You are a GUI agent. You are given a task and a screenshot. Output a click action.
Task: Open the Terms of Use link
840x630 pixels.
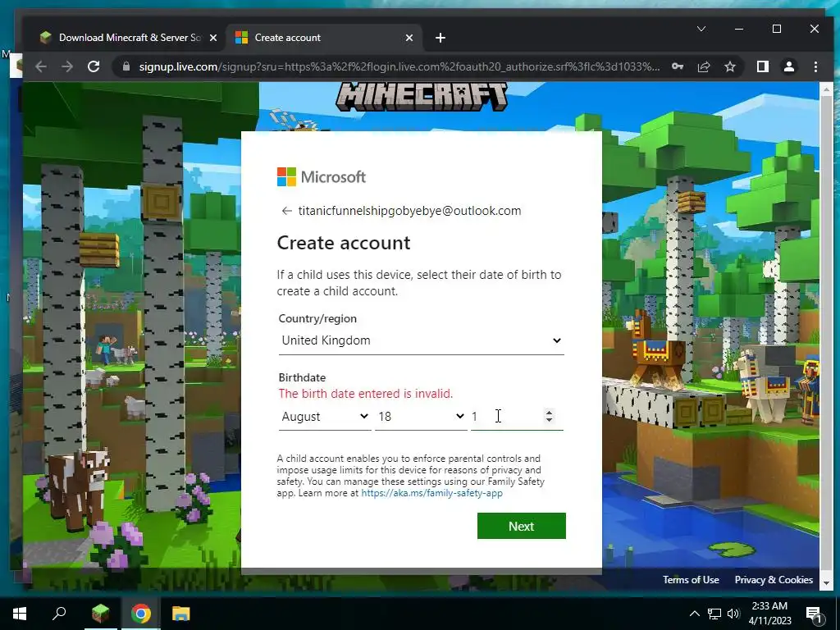pos(691,580)
